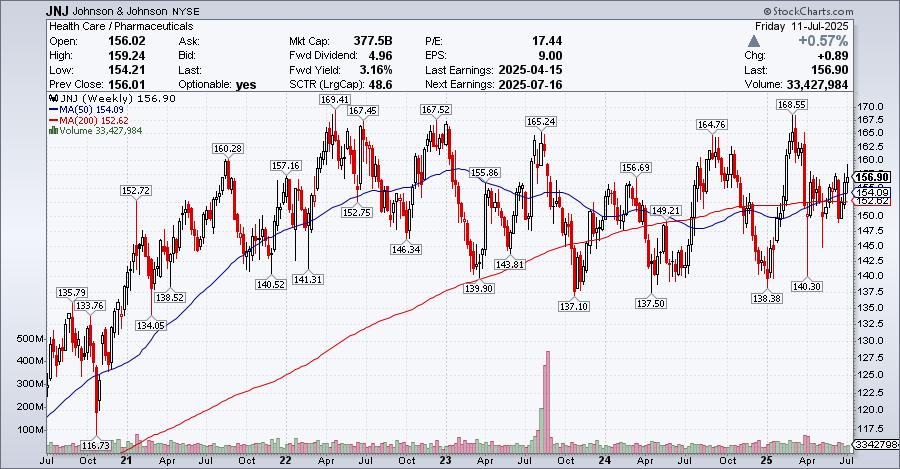
Task: Click the 167.52 peak price label
Action: pos(436,110)
